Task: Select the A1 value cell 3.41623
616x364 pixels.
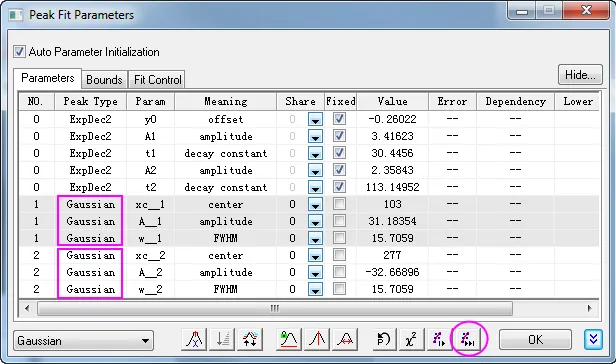Action: 392,136
